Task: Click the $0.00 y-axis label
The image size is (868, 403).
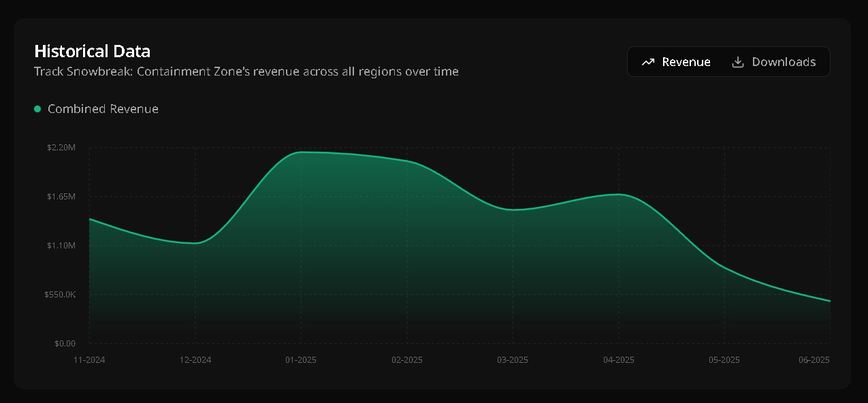Action: pos(65,344)
